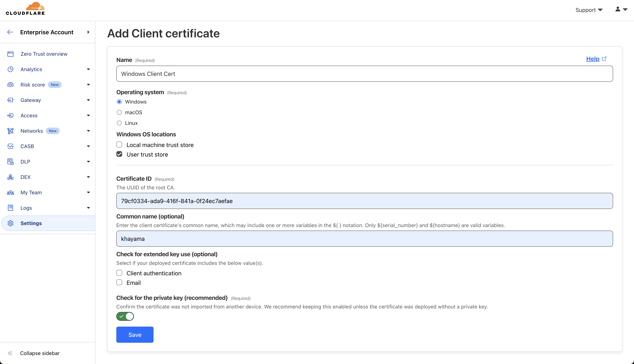Click the Cloudflare logo
The width and height of the screenshot is (634, 364).
click(x=25, y=8)
